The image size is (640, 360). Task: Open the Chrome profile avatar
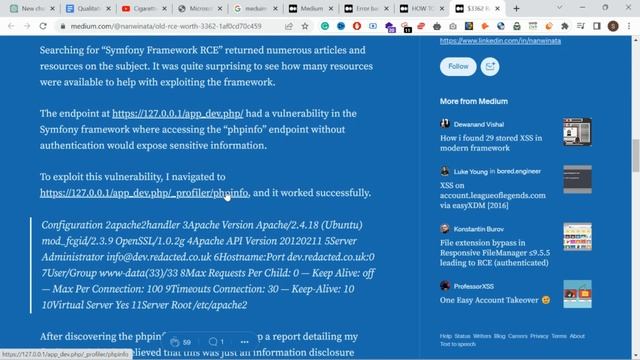613,26
